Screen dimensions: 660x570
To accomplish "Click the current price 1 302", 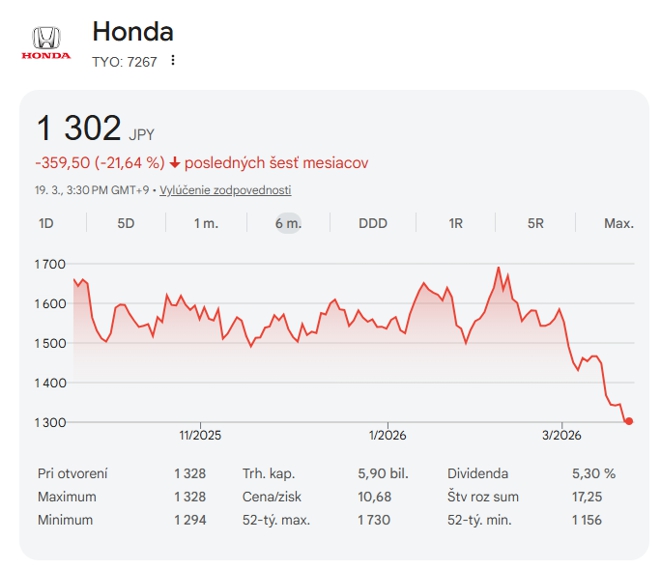I will [79, 128].
